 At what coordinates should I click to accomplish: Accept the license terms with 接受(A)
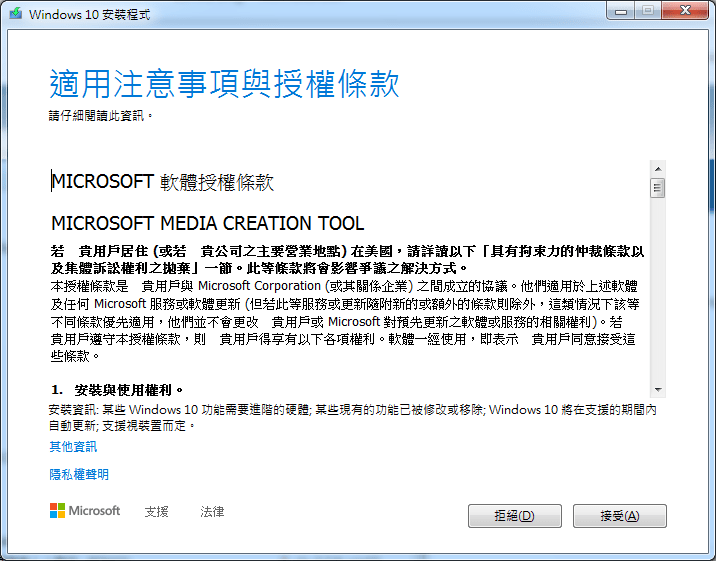[620, 516]
